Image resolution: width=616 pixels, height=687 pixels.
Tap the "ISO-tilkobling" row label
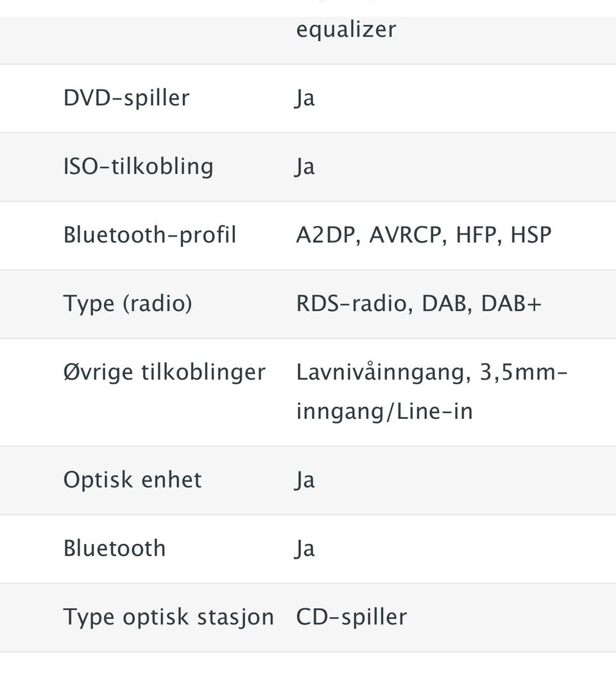tap(138, 167)
